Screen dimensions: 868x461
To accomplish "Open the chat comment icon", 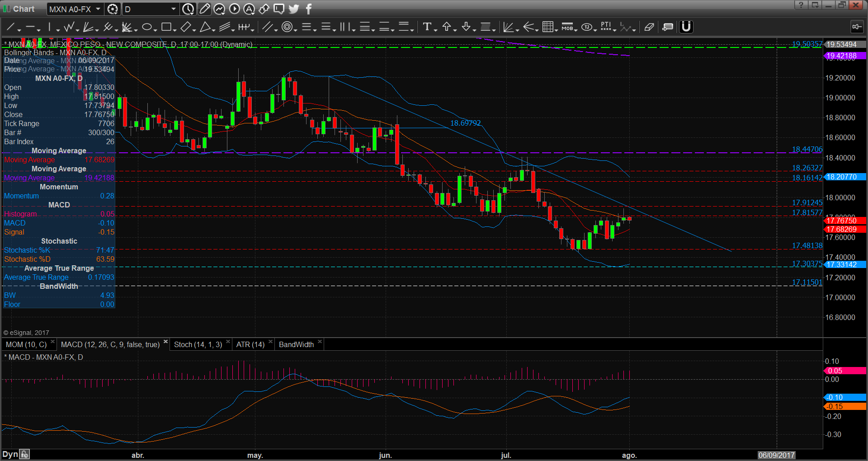I will [x=279, y=9].
